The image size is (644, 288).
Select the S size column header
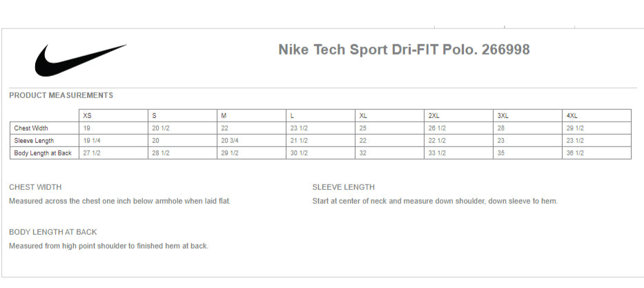tap(155, 115)
